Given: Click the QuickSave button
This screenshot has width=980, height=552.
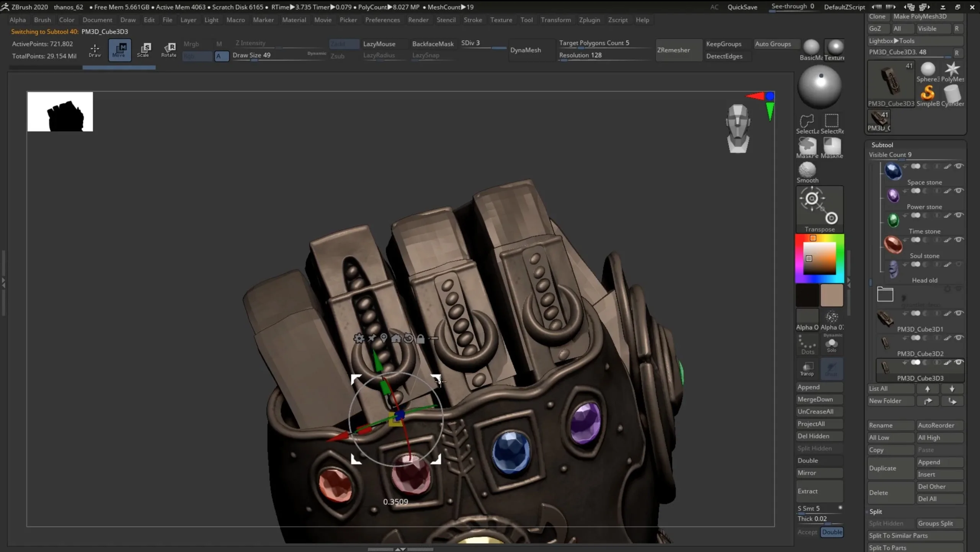Looking at the screenshot, I should click(742, 7).
